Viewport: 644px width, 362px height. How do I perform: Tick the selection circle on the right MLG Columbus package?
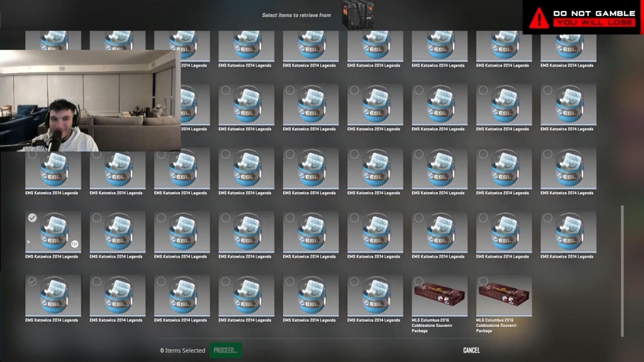tap(483, 282)
